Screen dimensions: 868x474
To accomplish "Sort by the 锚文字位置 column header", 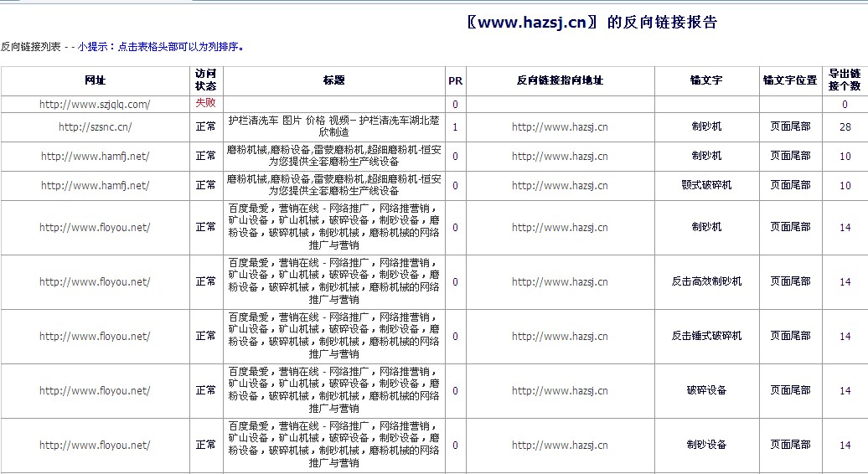I will 790,80.
